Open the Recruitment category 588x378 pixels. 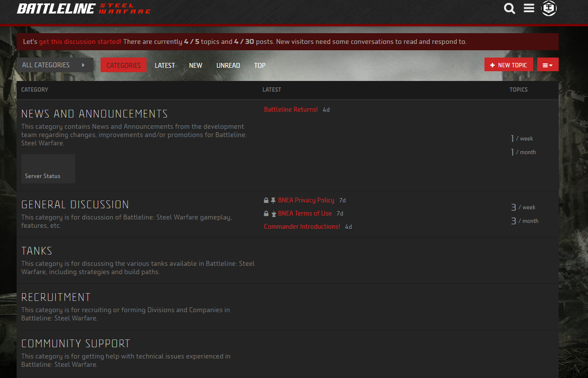[x=56, y=297]
